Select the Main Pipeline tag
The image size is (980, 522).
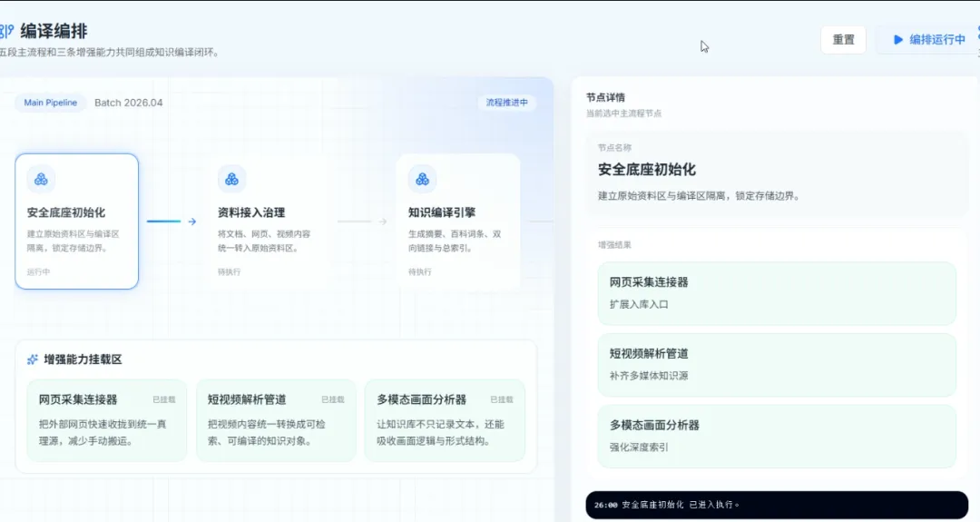coord(51,103)
